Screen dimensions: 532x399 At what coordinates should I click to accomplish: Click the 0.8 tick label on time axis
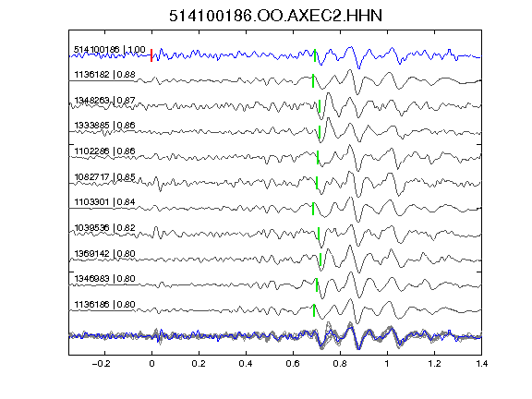pyautogui.click(x=340, y=364)
